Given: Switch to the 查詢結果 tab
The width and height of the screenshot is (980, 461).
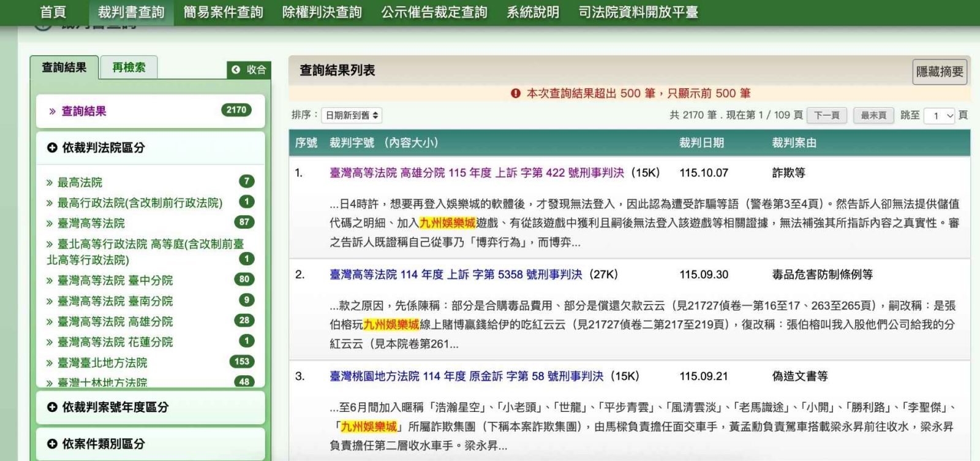Looking at the screenshot, I should (x=64, y=67).
